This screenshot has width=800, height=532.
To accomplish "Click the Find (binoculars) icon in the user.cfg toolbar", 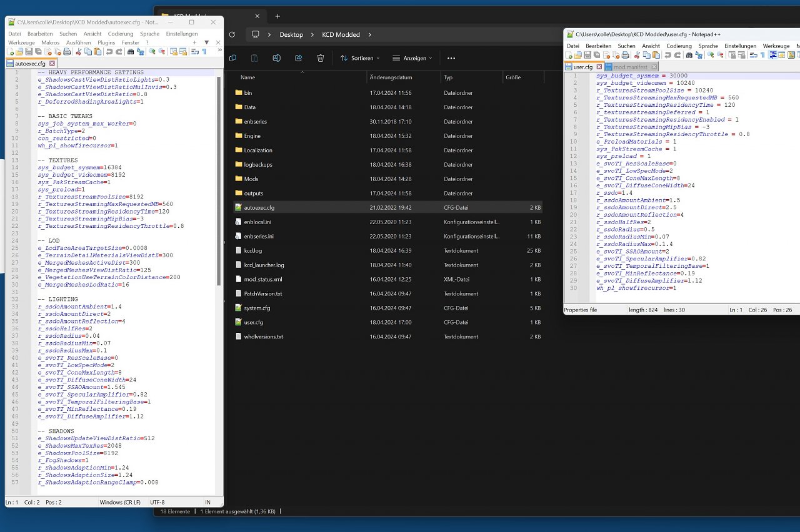I will [689, 55].
